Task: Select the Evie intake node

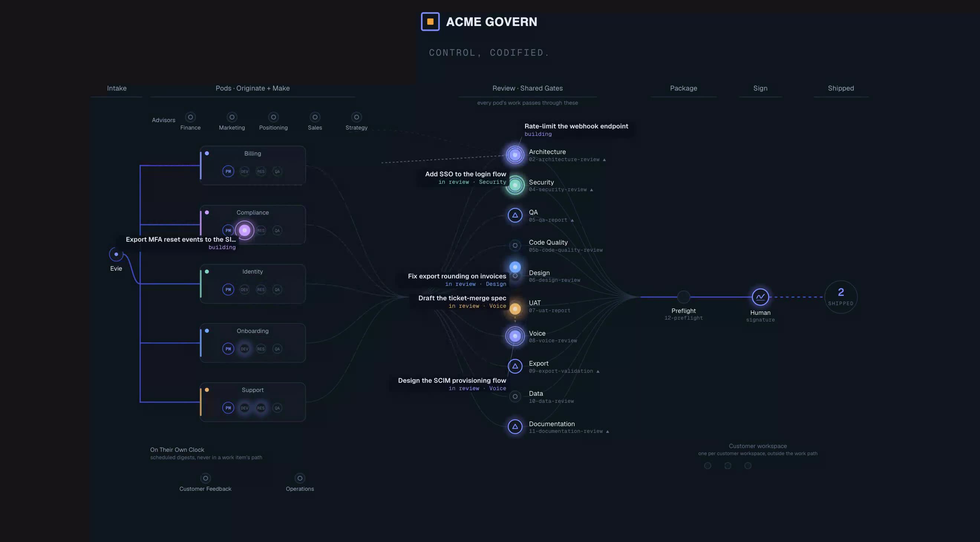Action: [116, 254]
